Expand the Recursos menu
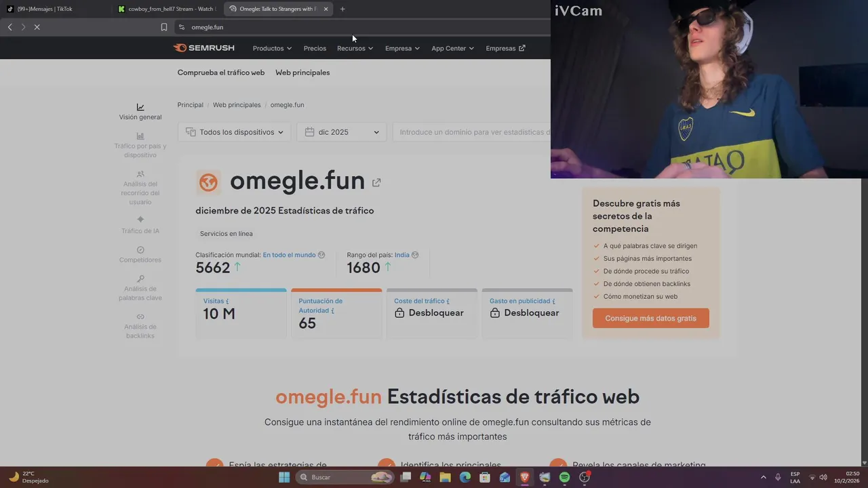This screenshot has width=868, height=488. click(355, 48)
